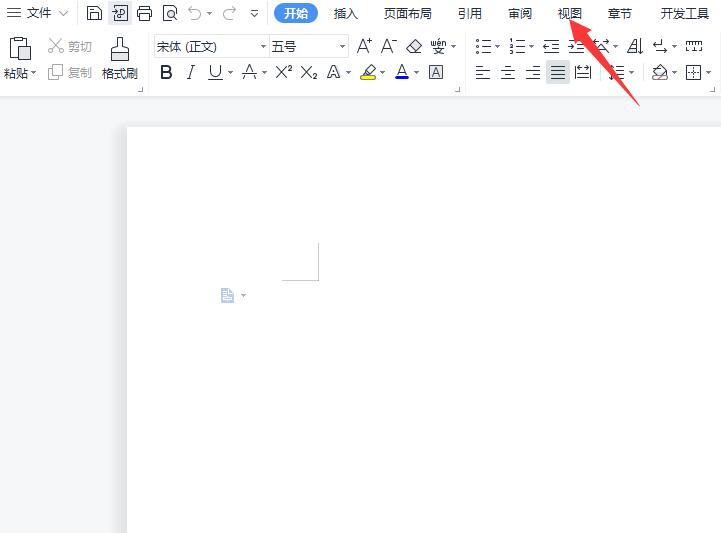Click the phonetic guide icon

[439, 46]
